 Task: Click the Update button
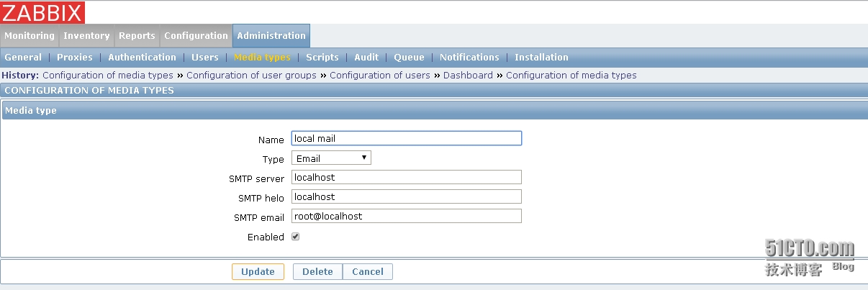(x=258, y=271)
